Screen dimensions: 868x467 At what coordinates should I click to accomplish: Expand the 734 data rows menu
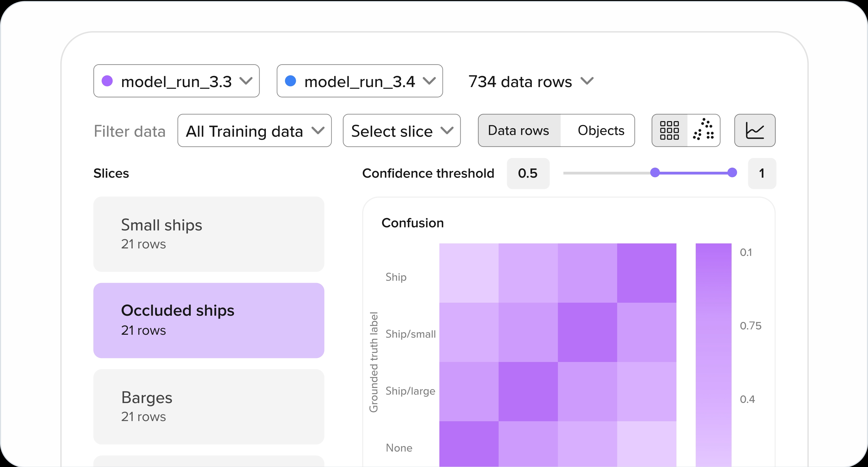(x=530, y=82)
